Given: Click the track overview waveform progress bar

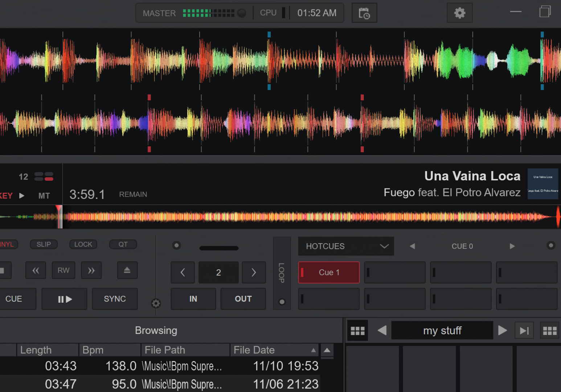Looking at the screenshot, I should 280,217.
